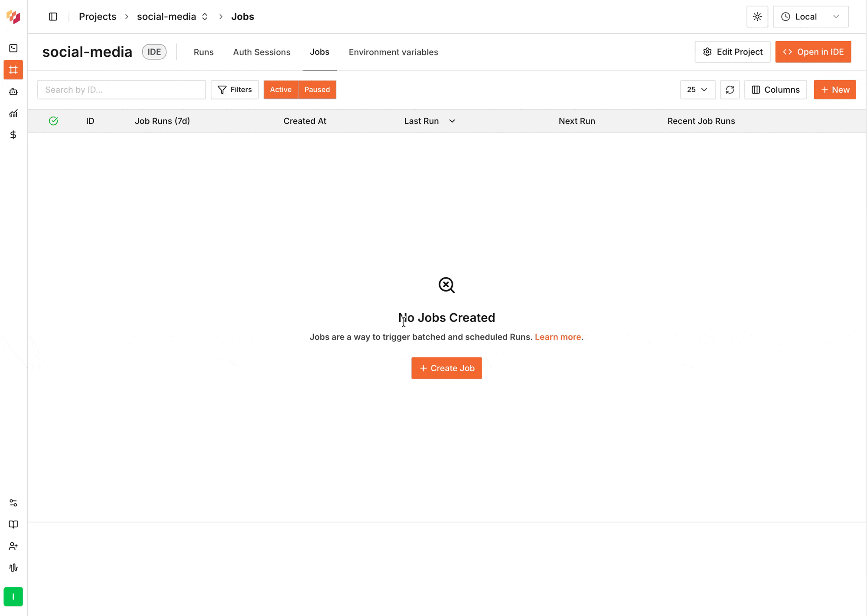Viewport: 867px width, 616px height.
Task: Open the agents robot icon in sidebar
Action: pyautogui.click(x=13, y=91)
